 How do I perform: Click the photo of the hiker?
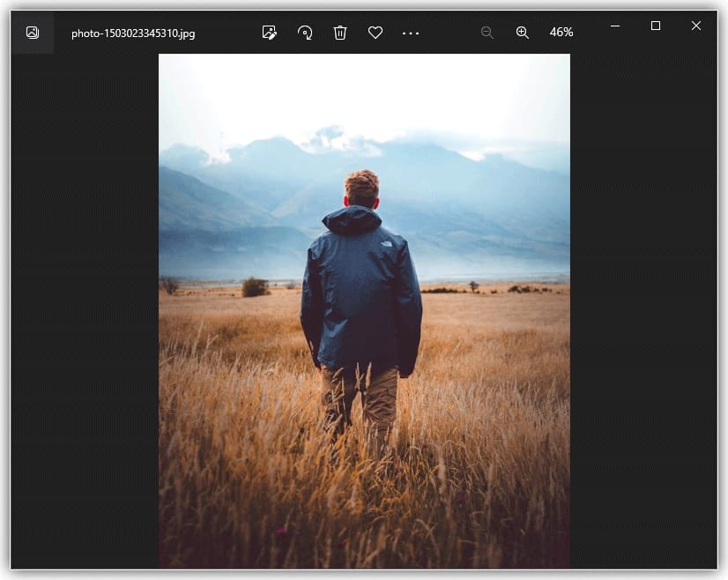click(x=364, y=291)
